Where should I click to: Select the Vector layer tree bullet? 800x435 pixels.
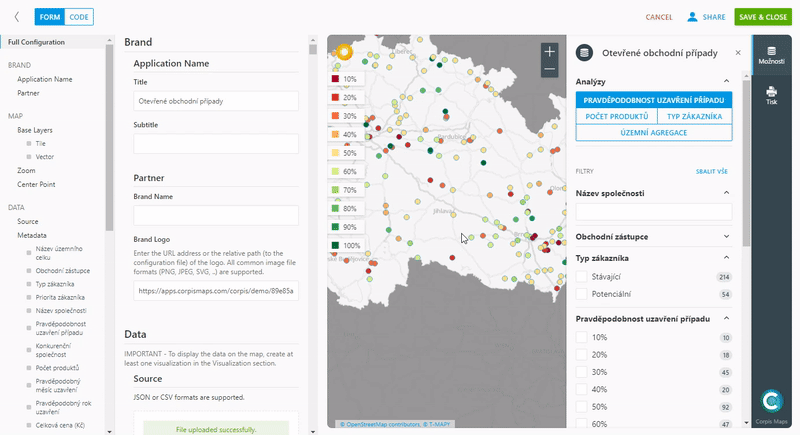click(x=29, y=157)
